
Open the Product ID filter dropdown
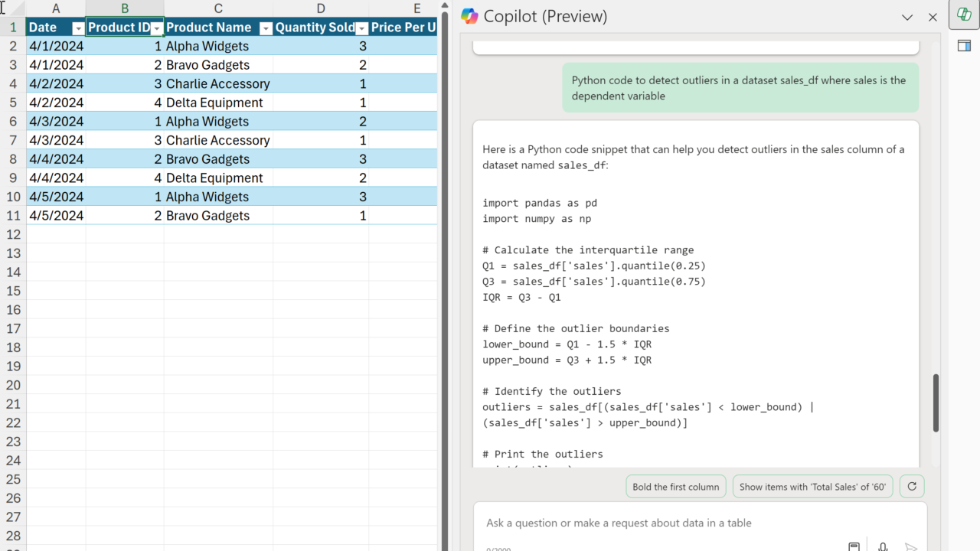[156, 28]
